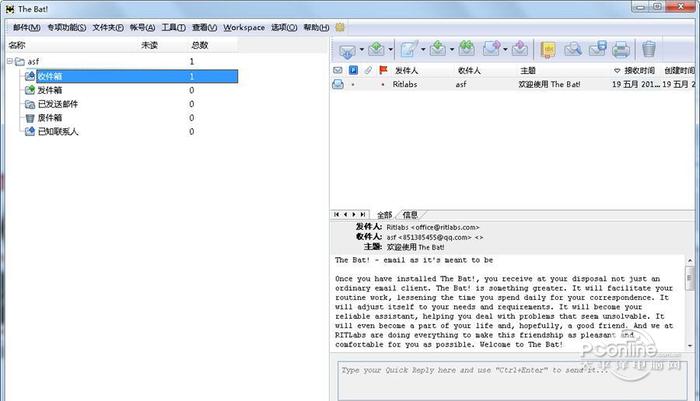Click the 已发送邮件 folder icon

click(x=29, y=104)
